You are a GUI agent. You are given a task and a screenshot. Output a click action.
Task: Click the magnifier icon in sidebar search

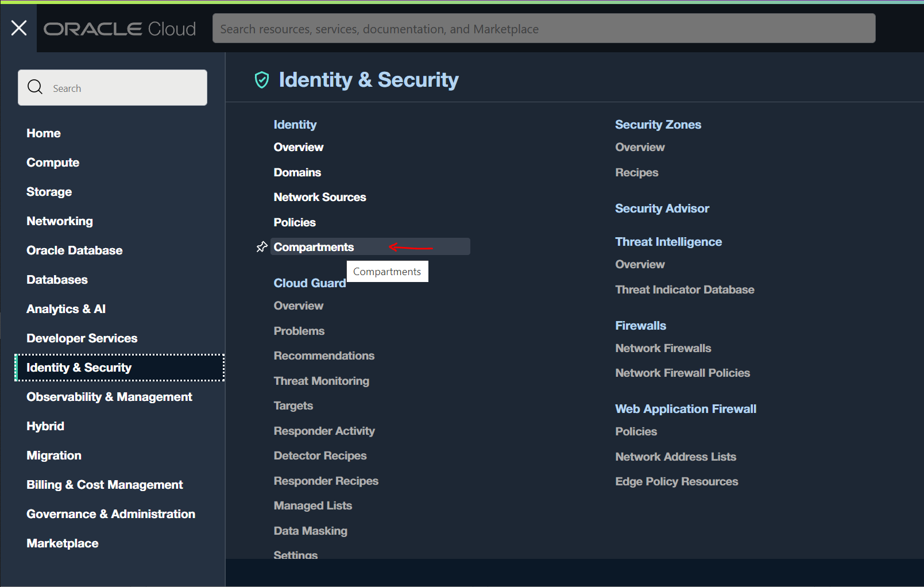pos(35,87)
